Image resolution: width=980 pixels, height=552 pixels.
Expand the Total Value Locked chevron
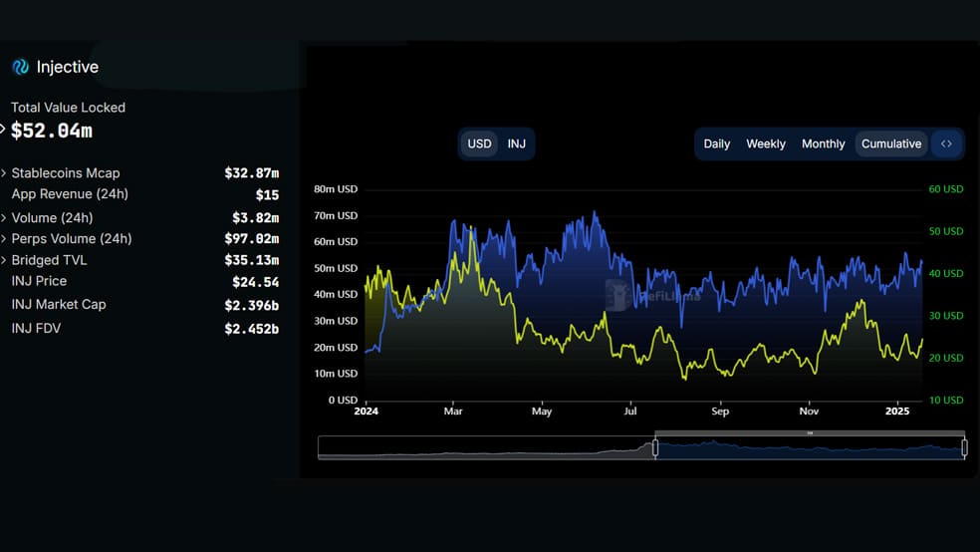[x=3, y=130]
